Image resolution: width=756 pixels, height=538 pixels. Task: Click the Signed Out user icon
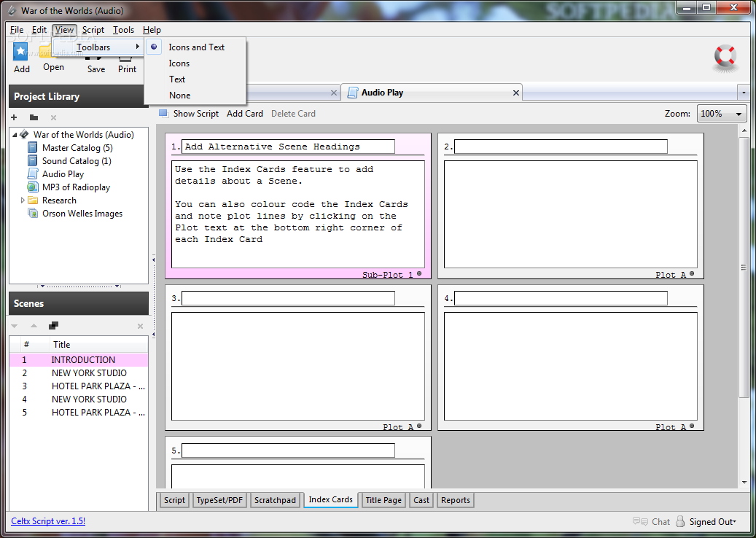(x=680, y=521)
